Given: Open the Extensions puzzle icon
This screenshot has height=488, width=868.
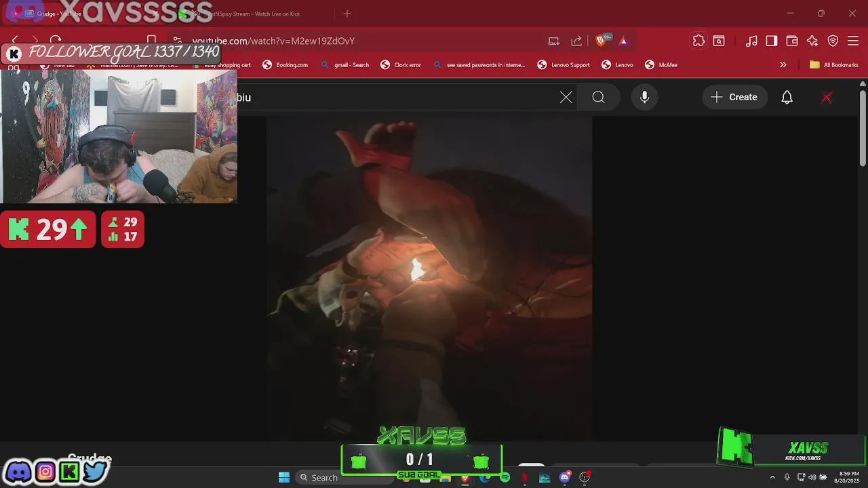Looking at the screenshot, I should [698, 41].
